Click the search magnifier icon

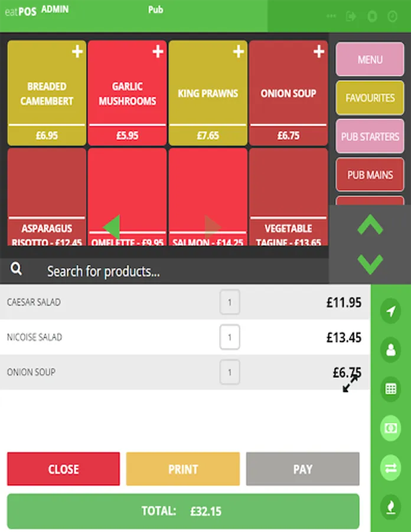[x=16, y=269]
